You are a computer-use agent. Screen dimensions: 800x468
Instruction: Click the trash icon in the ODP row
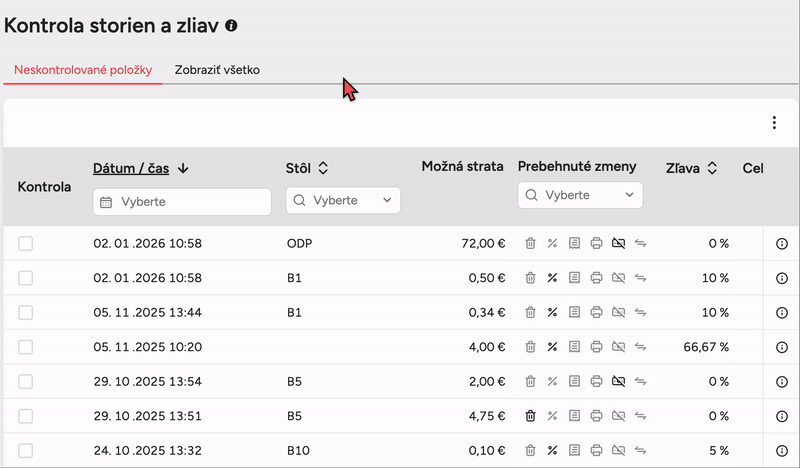(531, 243)
